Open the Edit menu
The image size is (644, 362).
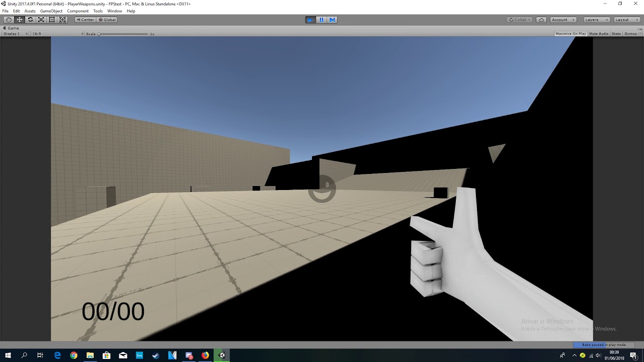tap(17, 11)
